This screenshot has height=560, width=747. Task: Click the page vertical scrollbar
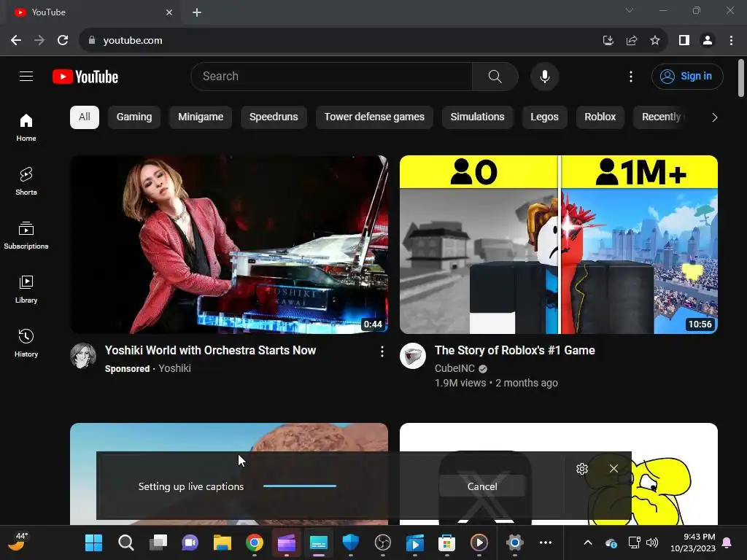click(x=741, y=78)
